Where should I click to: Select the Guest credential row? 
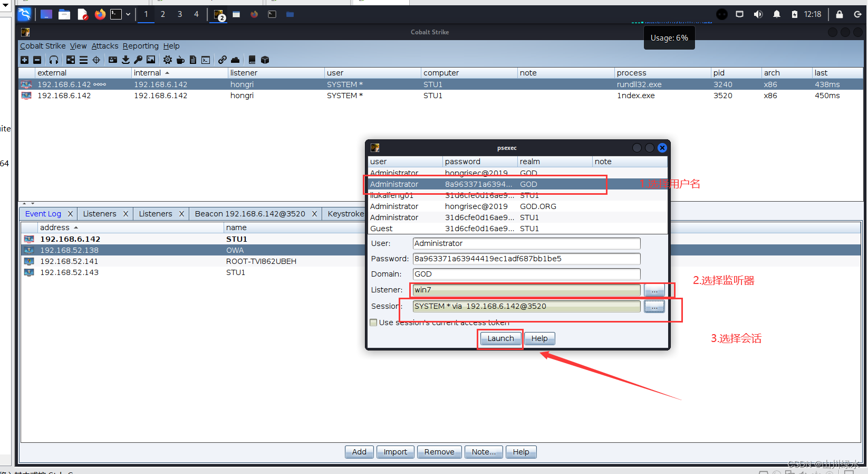[x=517, y=229]
